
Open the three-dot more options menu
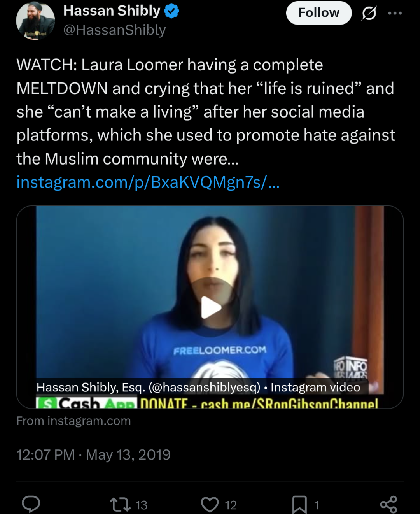coord(395,13)
